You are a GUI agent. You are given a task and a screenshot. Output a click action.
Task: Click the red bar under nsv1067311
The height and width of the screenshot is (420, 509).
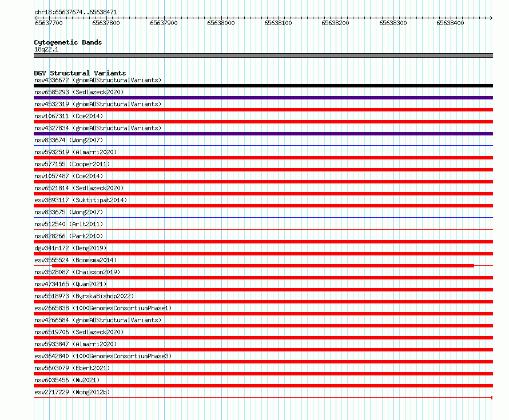(x=263, y=122)
